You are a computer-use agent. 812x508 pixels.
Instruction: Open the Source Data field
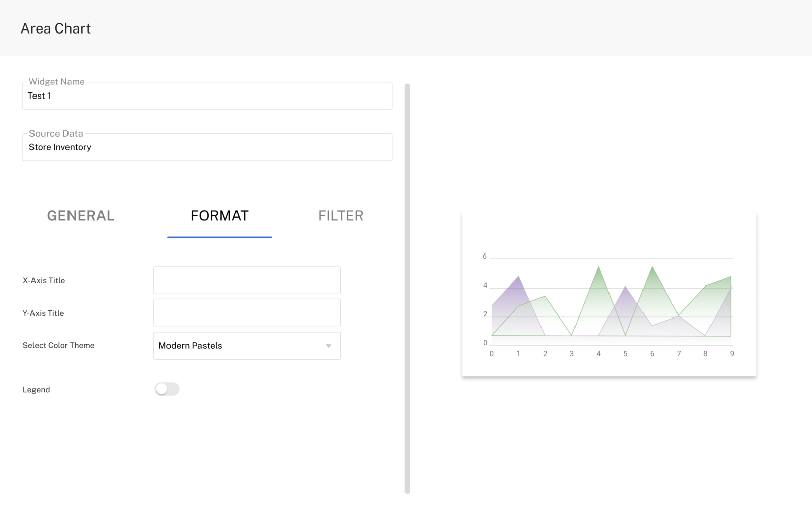click(x=207, y=147)
